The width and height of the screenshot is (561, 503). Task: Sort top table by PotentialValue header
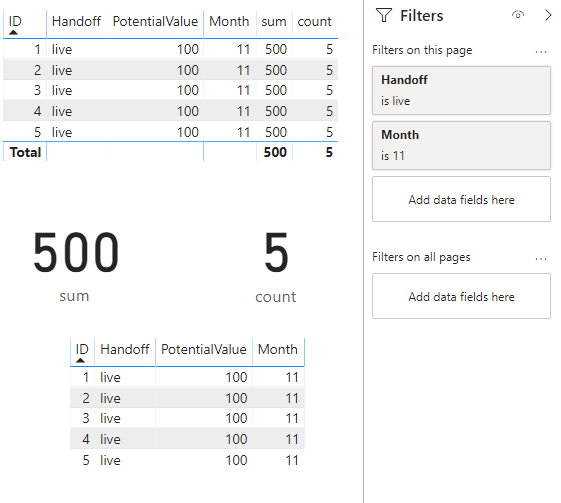point(155,21)
